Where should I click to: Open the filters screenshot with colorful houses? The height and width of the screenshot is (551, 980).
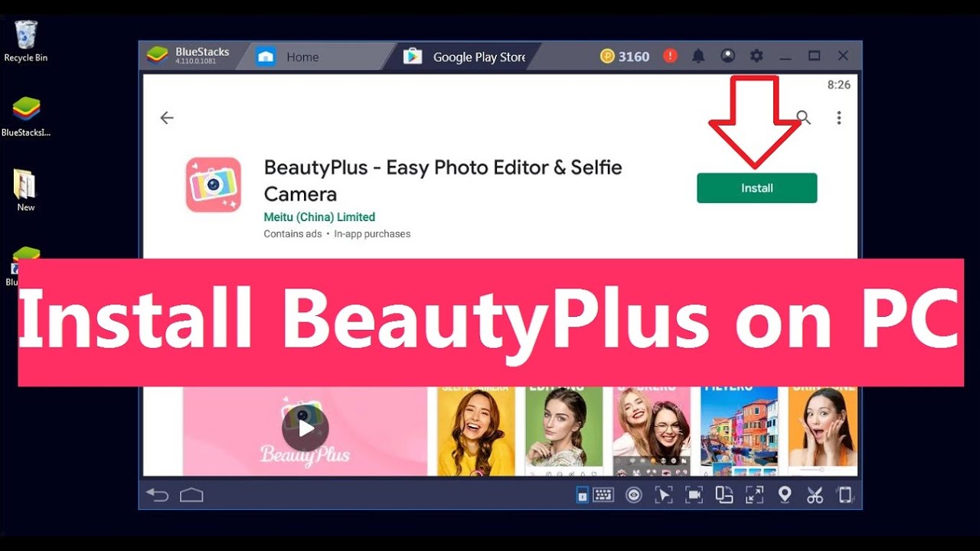tap(740, 431)
